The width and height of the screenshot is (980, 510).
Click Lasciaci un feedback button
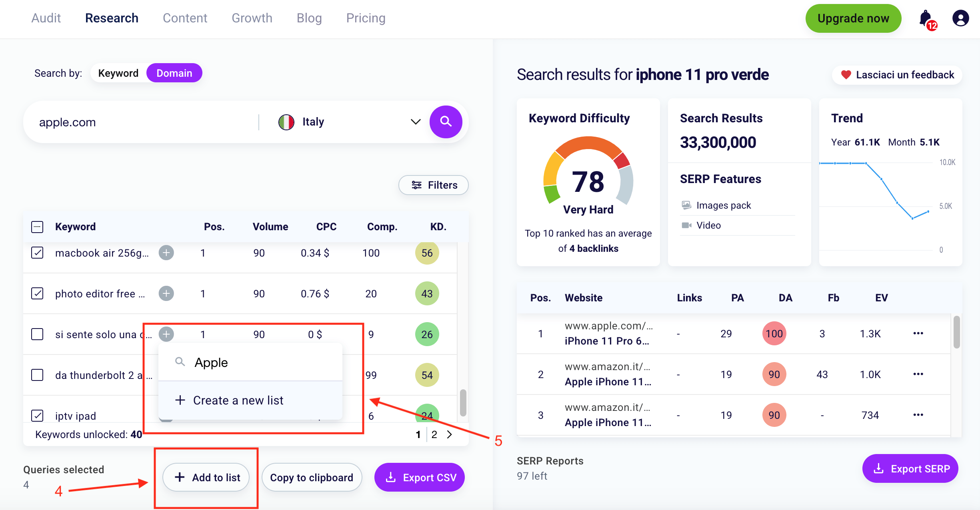click(897, 75)
